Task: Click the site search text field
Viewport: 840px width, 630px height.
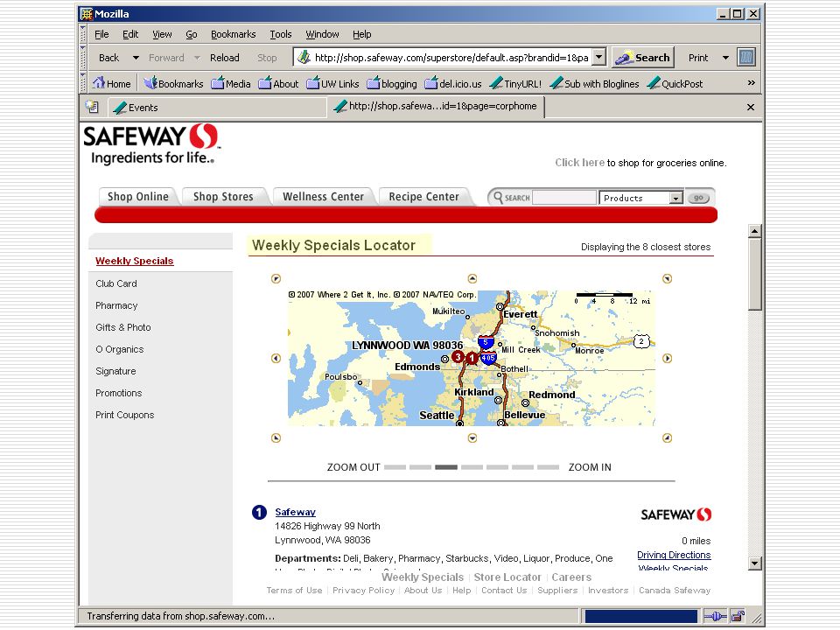Action: tap(564, 198)
